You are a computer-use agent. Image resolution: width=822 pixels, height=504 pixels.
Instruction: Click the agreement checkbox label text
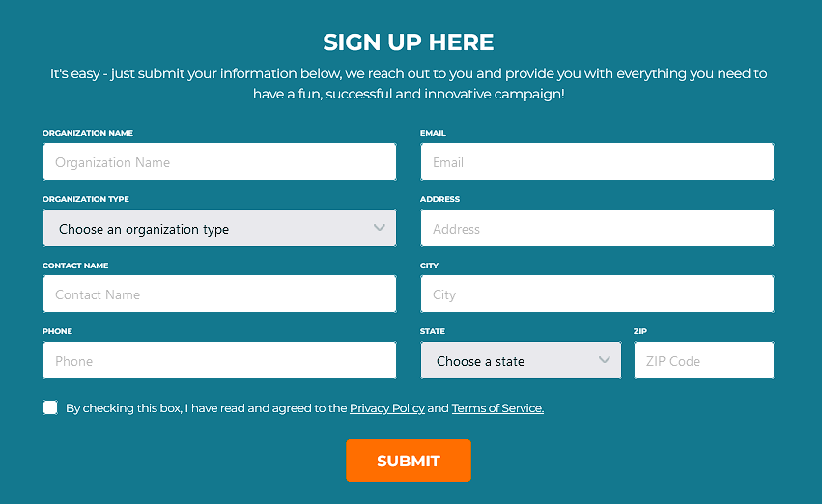304,408
